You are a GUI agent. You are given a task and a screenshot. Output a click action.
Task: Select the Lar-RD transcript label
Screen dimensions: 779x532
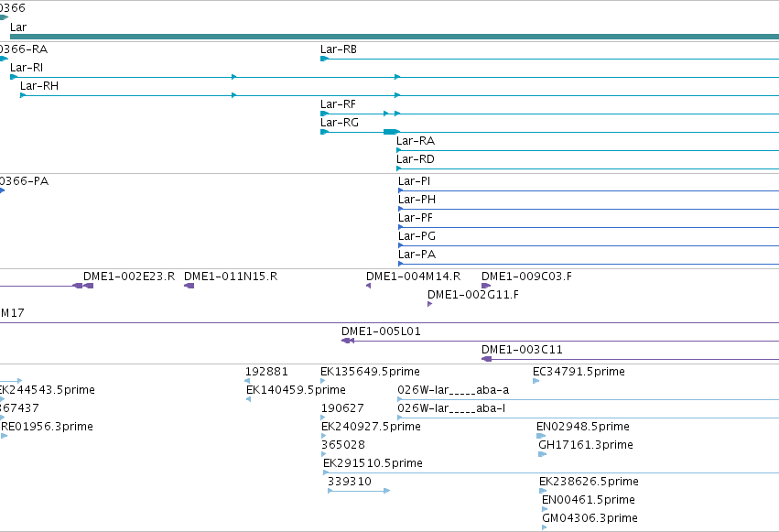coord(416,159)
